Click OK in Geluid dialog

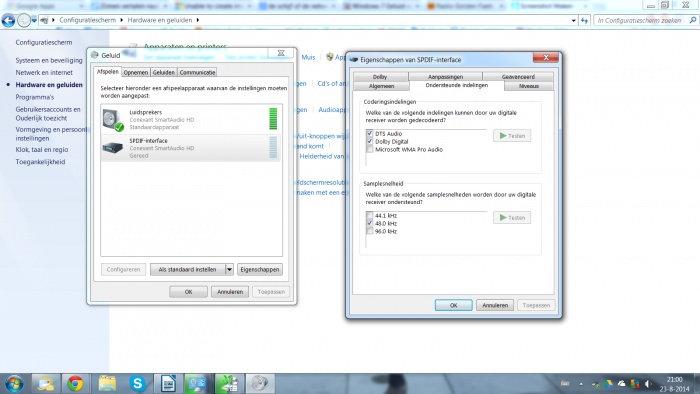(x=188, y=292)
